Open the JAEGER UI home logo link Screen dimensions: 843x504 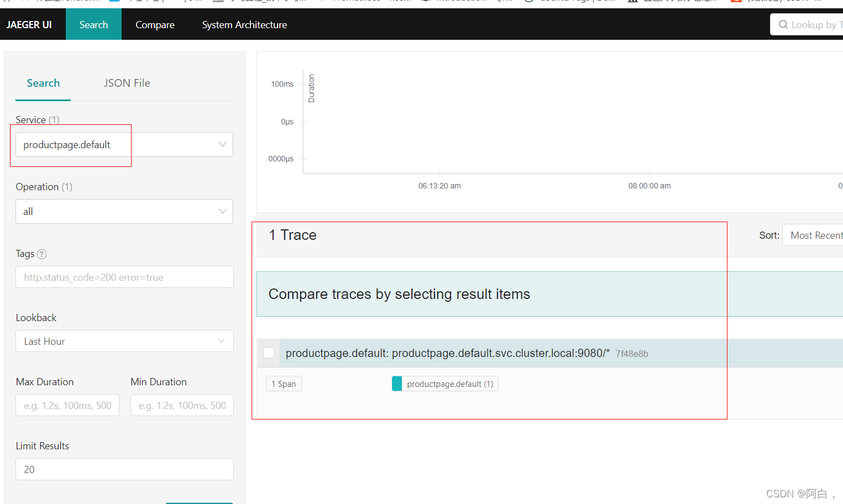(29, 25)
